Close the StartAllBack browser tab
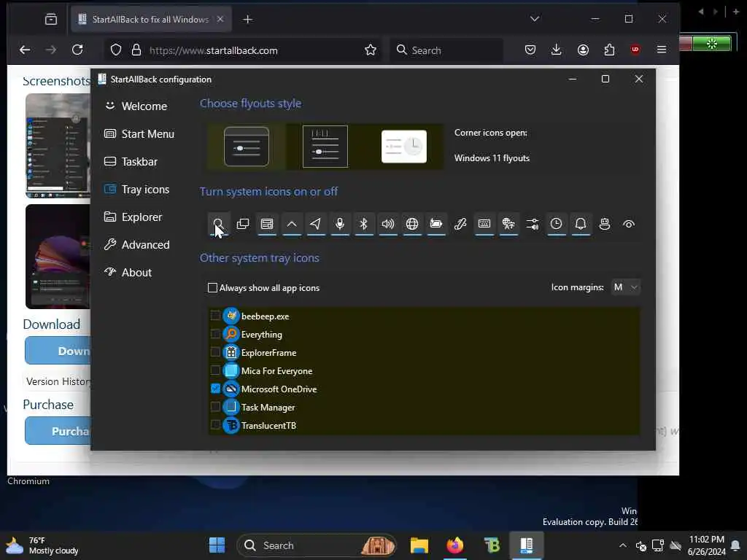Viewport: 747px width, 560px height. coord(220,19)
